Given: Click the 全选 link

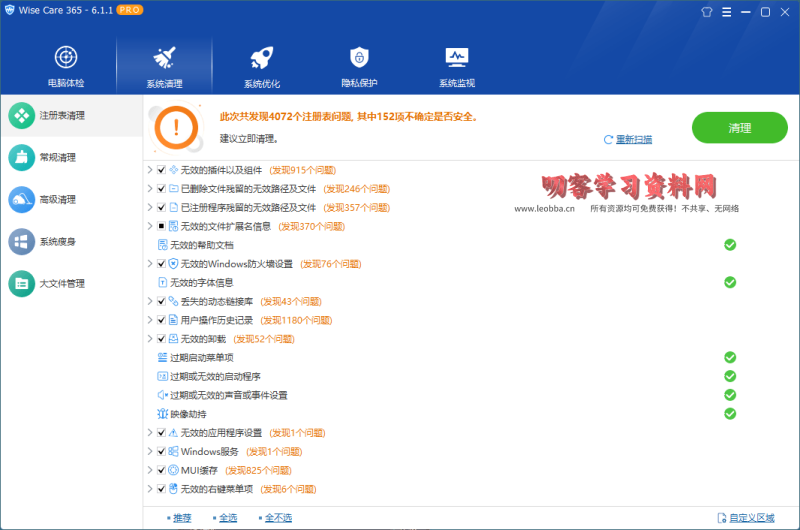Looking at the screenshot, I should [228, 518].
